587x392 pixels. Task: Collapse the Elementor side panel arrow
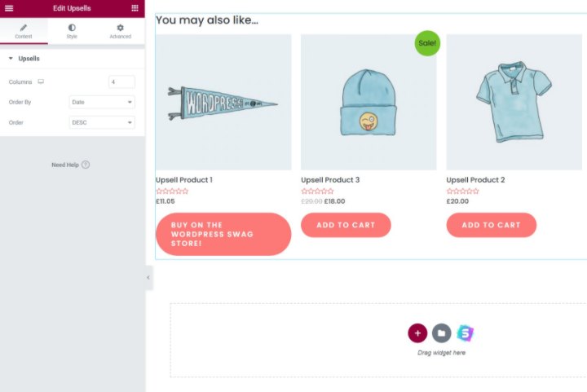[148, 278]
